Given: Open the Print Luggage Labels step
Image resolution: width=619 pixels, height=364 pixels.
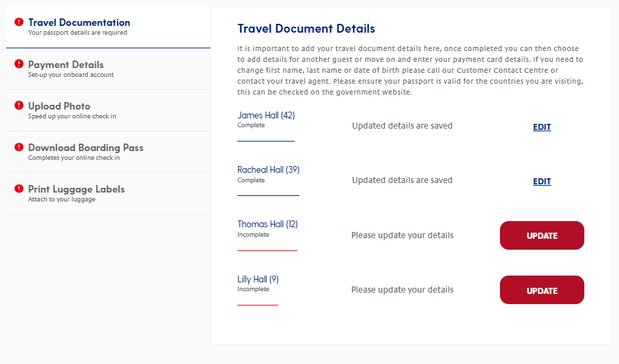Looking at the screenshot, I should (x=108, y=194).
